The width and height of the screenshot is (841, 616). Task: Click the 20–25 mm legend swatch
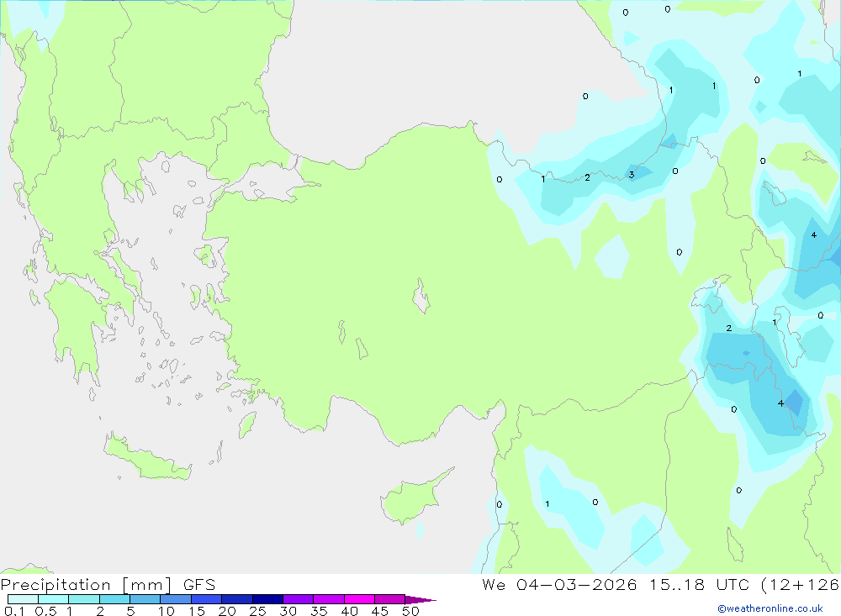(237, 599)
